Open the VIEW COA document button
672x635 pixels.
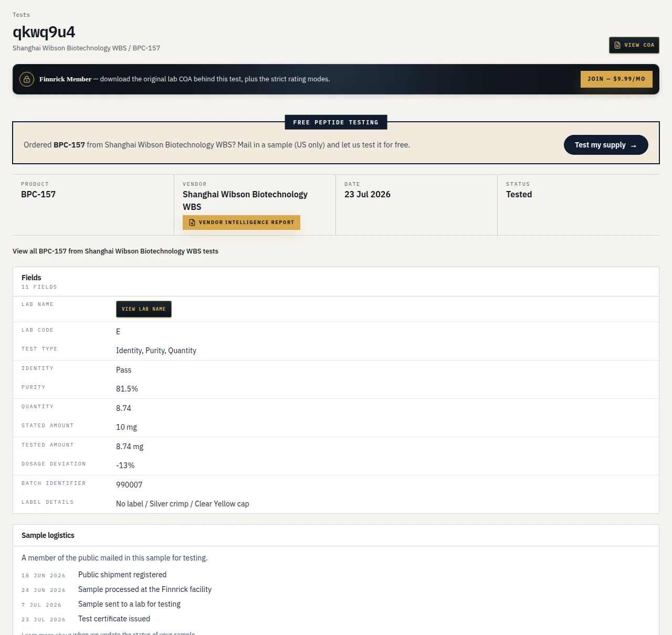634,45
